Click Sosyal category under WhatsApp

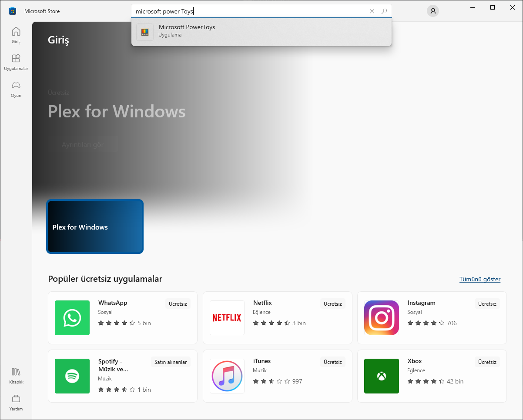[x=105, y=312]
